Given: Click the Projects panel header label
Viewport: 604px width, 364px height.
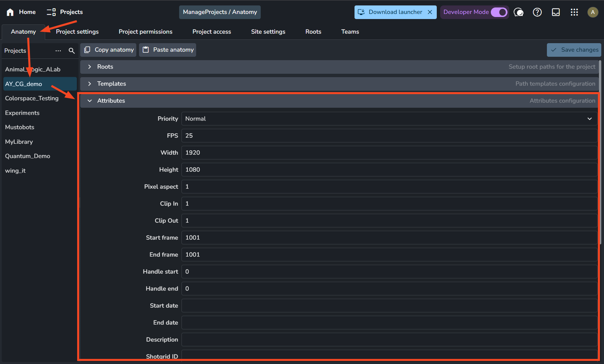Looking at the screenshot, I should [x=15, y=51].
